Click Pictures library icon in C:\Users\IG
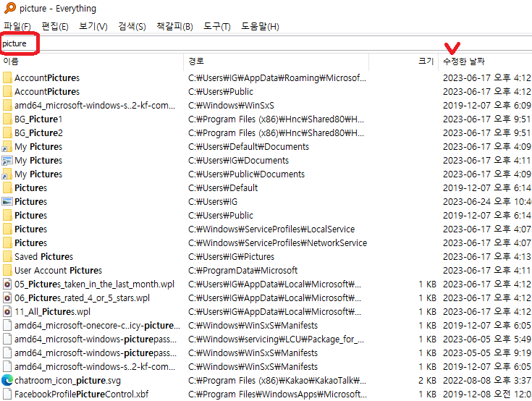Screen dimensions: 532x401 click(x=7, y=201)
